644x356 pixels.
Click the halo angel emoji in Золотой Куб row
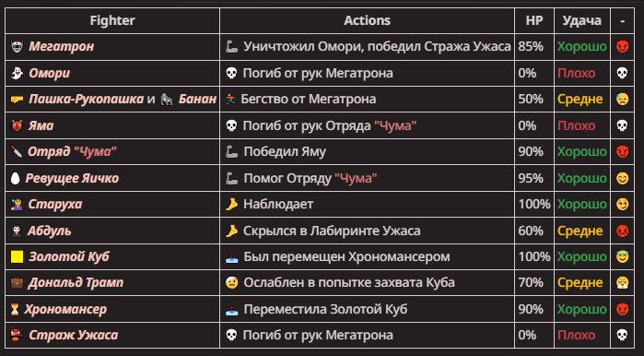click(x=622, y=256)
